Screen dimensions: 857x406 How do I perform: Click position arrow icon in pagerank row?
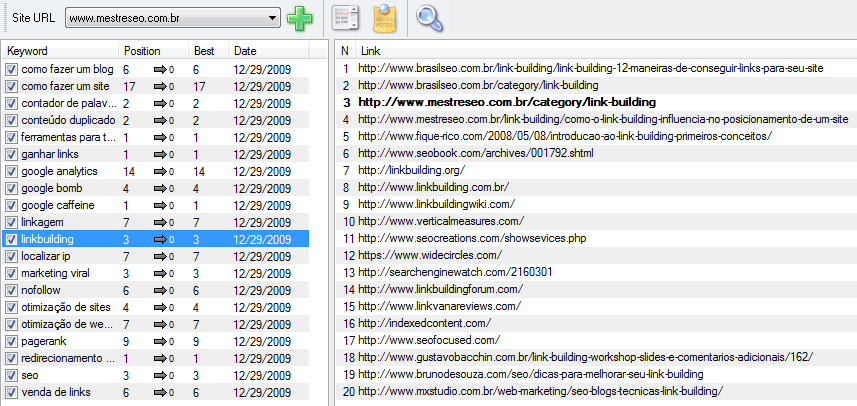[160, 341]
